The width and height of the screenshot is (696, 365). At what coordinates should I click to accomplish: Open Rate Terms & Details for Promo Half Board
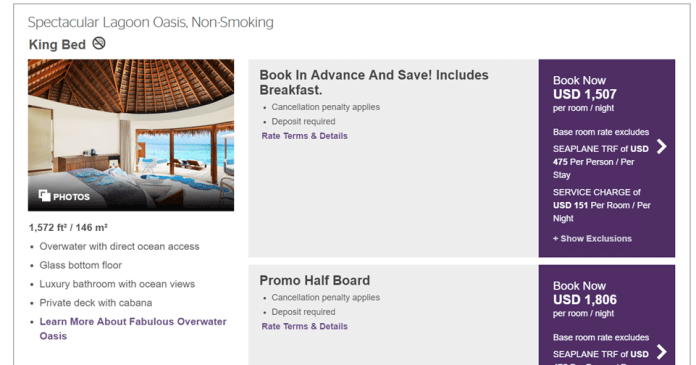304,326
